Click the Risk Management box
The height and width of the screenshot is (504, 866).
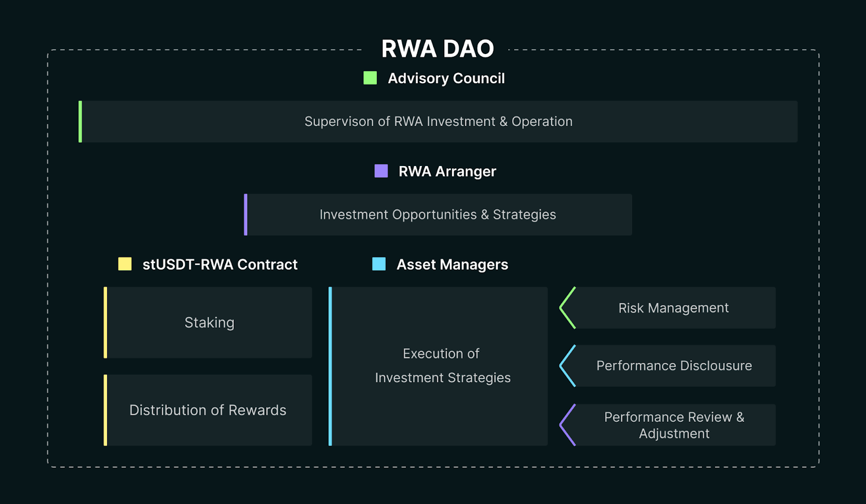point(674,308)
